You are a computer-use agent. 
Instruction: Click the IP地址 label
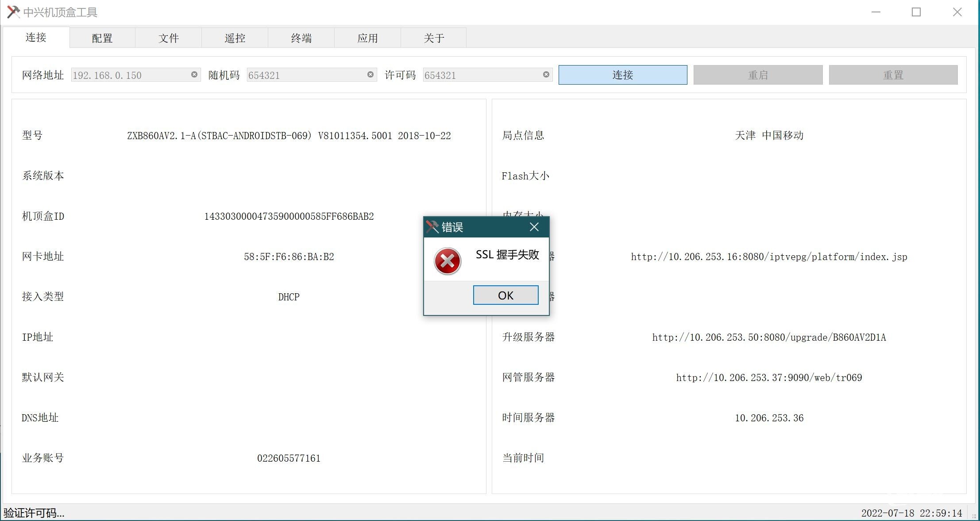pyautogui.click(x=38, y=337)
